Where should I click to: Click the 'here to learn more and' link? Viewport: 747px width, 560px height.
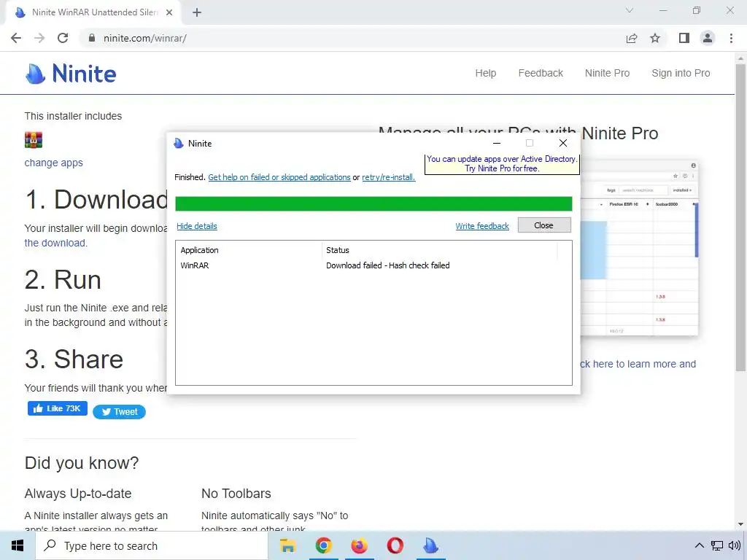[x=638, y=364]
